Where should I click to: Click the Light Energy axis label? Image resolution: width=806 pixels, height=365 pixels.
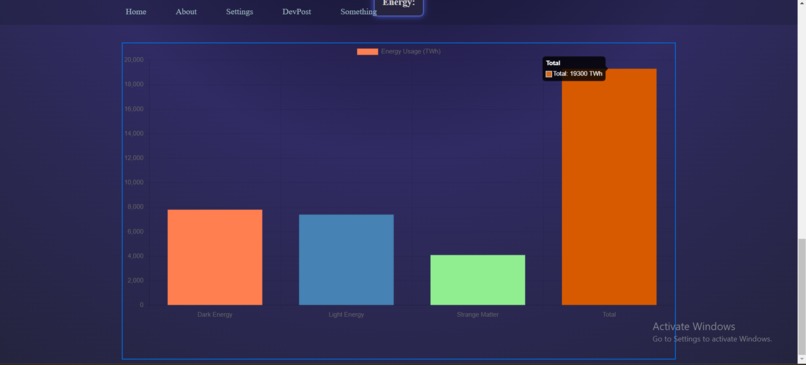click(x=346, y=315)
